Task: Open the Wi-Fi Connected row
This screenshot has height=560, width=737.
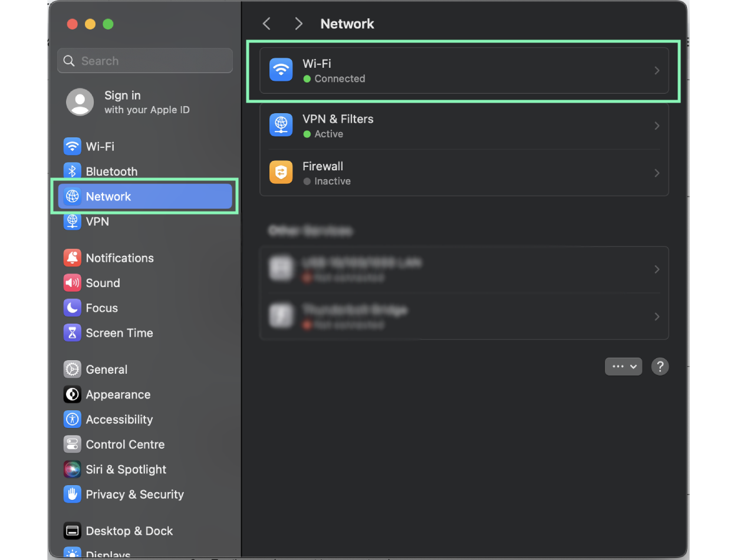Action: click(464, 70)
